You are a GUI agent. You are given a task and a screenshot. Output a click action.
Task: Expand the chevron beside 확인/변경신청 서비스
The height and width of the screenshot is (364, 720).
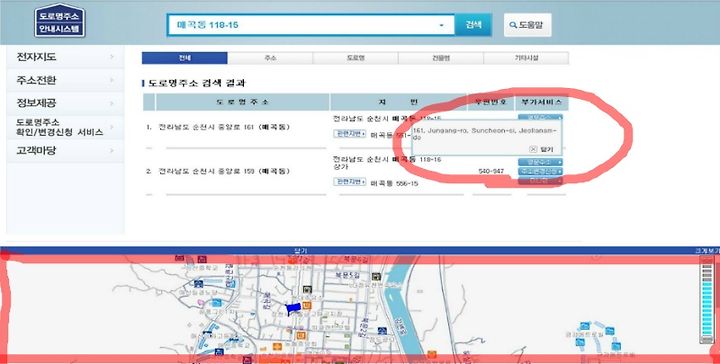(112, 127)
